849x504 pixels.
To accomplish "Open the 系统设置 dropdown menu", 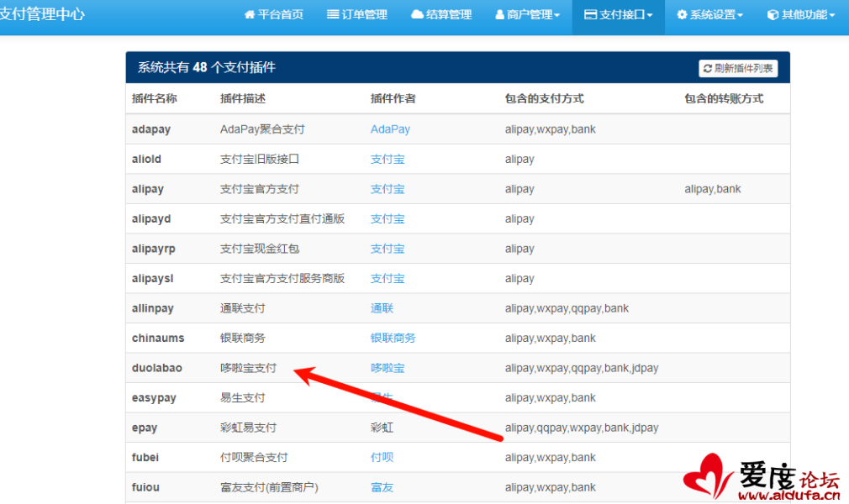I will click(709, 14).
